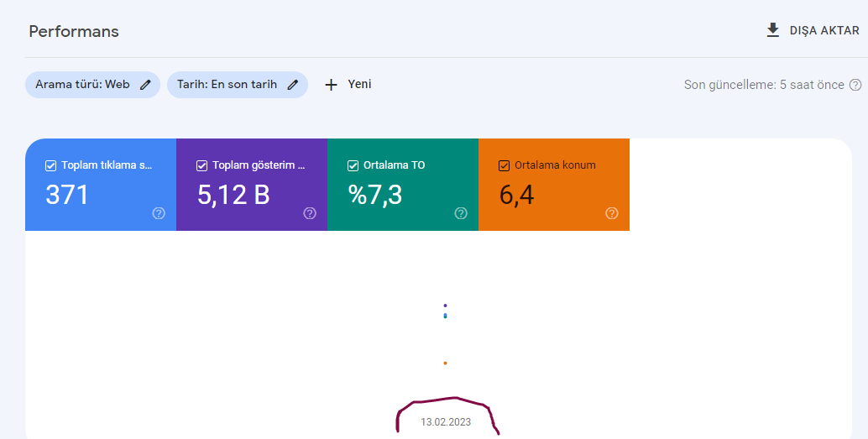Image resolution: width=868 pixels, height=439 pixels.
Task: Click Son güncelleme: 5 saat önce text
Action: (x=764, y=85)
